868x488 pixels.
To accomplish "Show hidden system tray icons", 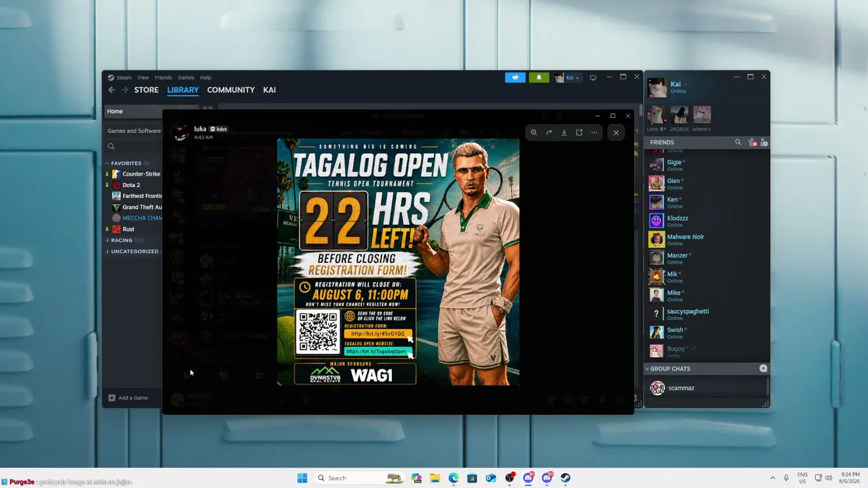I will [772, 478].
